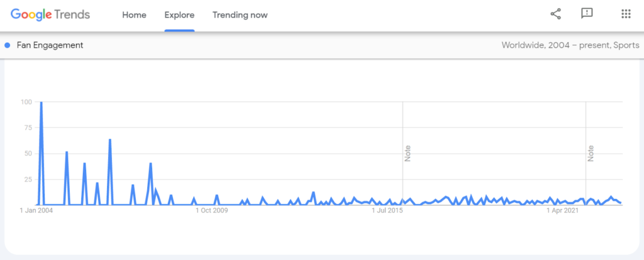
Task: Click the 1 Jan 2004 axis label
Action: pyautogui.click(x=36, y=211)
